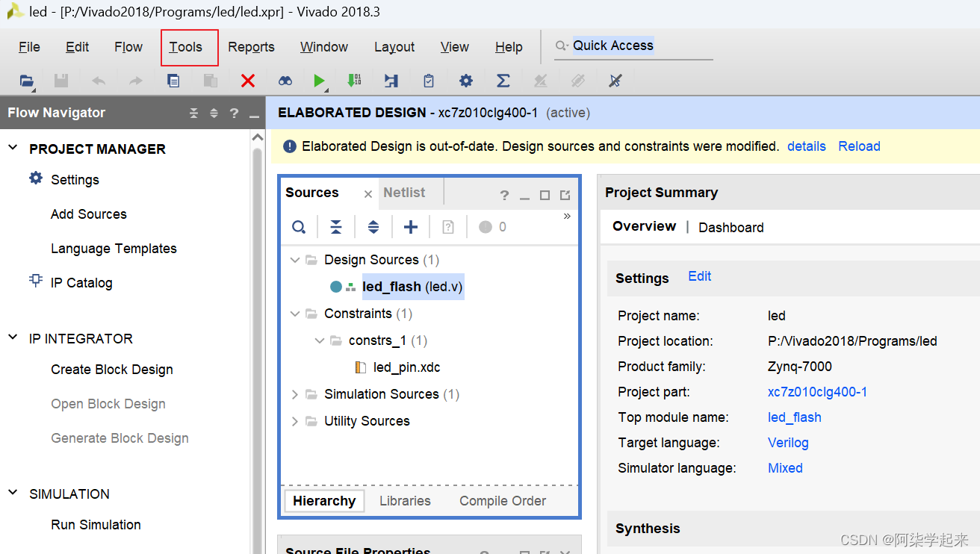Collapse the IP INTEGRATOR section
Image resolution: width=980 pixels, height=554 pixels.
coord(13,337)
